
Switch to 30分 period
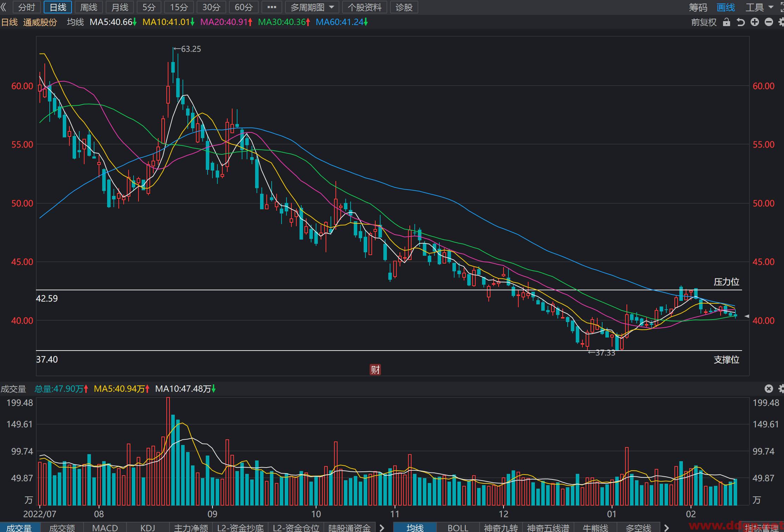[x=211, y=7]
